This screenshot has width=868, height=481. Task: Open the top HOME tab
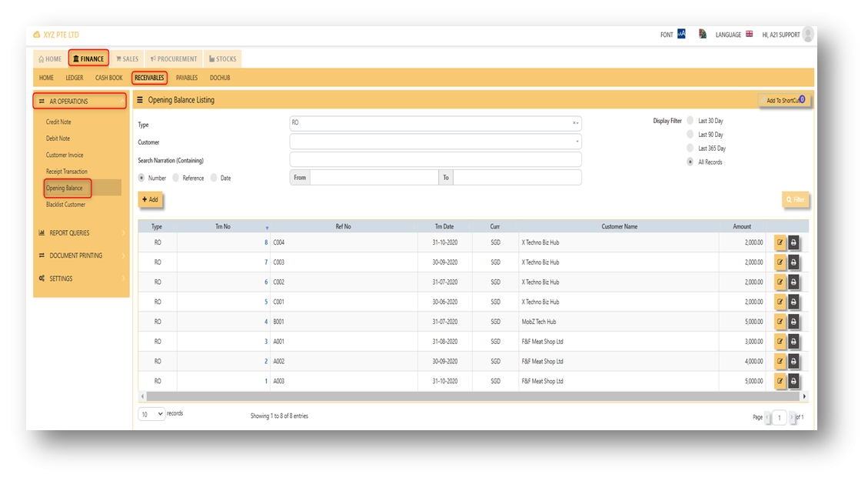(x=50, y=58)
